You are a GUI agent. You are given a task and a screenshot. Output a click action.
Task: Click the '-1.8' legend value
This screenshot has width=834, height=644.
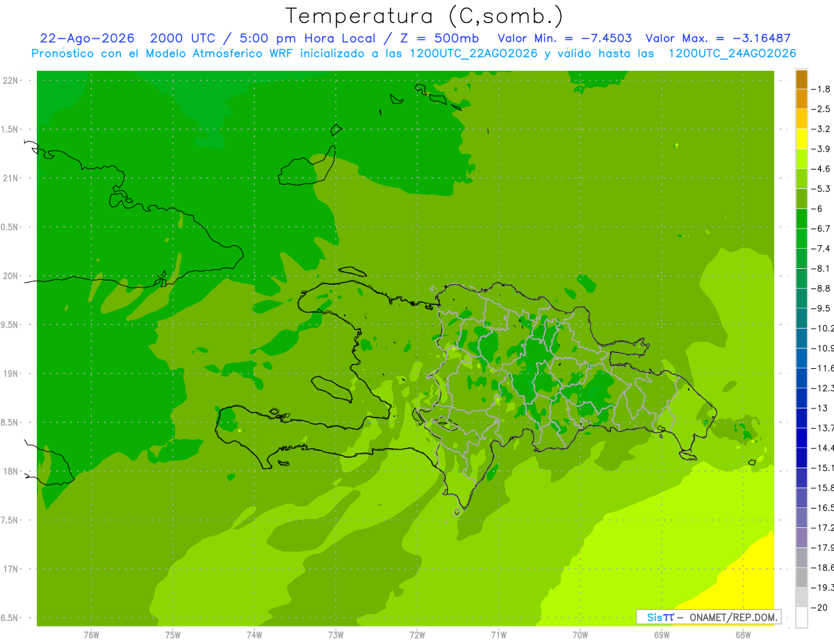821,89
